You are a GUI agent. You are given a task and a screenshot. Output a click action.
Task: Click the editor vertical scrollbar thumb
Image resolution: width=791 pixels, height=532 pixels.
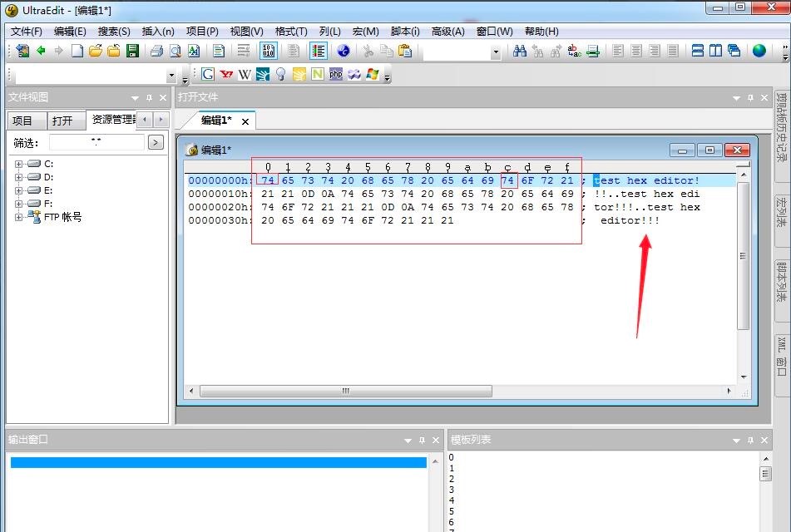coord(743,256)
